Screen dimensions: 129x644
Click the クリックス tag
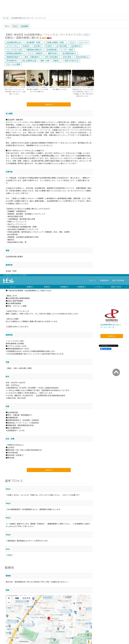coord(83,43)
